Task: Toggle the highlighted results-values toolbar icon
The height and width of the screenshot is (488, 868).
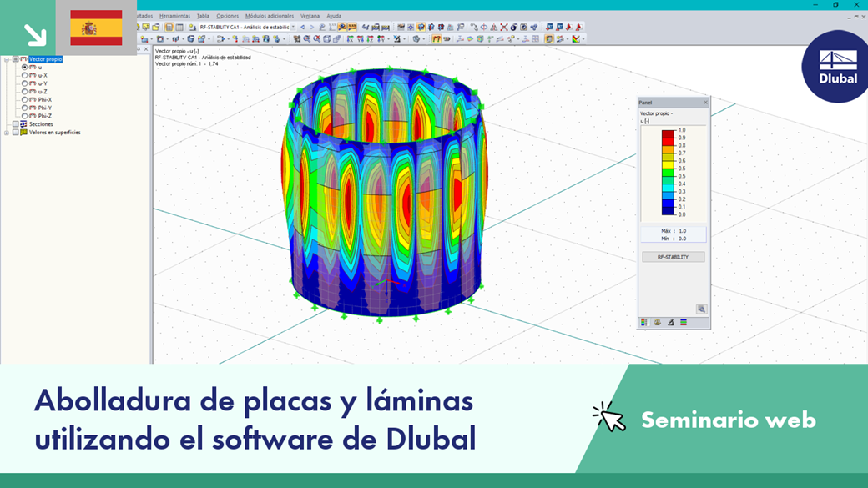Action: pos(352,27)
